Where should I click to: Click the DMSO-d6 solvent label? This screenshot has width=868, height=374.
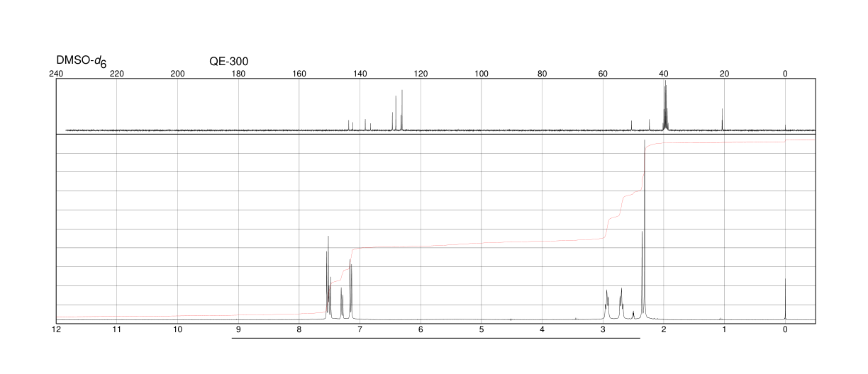coord(82,62)
